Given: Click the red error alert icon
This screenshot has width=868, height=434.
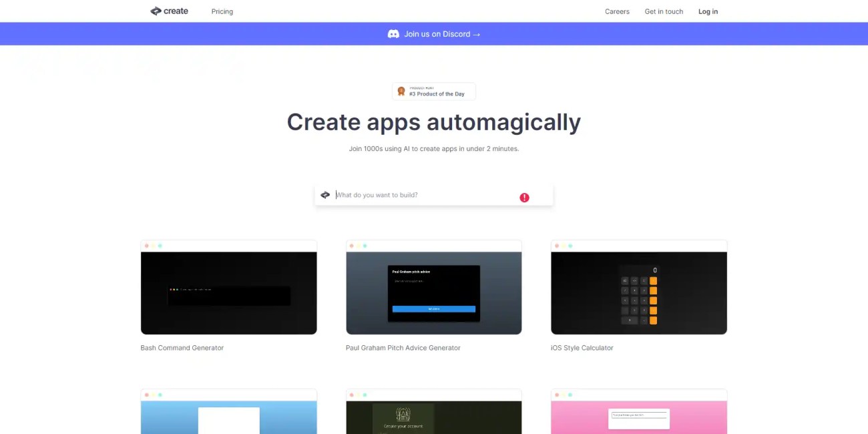Looking at the screenshot, I should point(525,197).
